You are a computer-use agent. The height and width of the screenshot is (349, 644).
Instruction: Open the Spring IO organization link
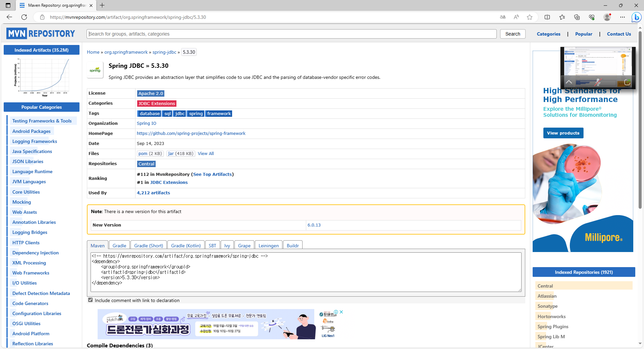click(x=147, y=123)
